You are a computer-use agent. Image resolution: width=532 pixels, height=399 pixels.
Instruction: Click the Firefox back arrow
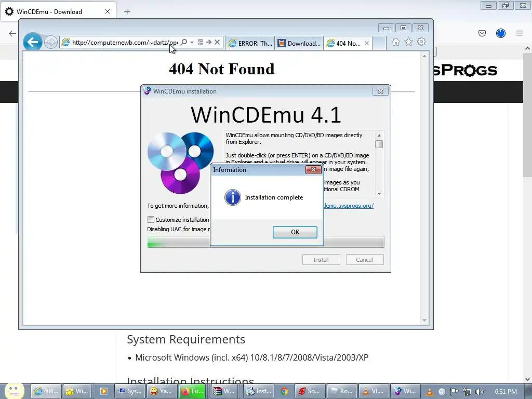(x=12, y=33)
